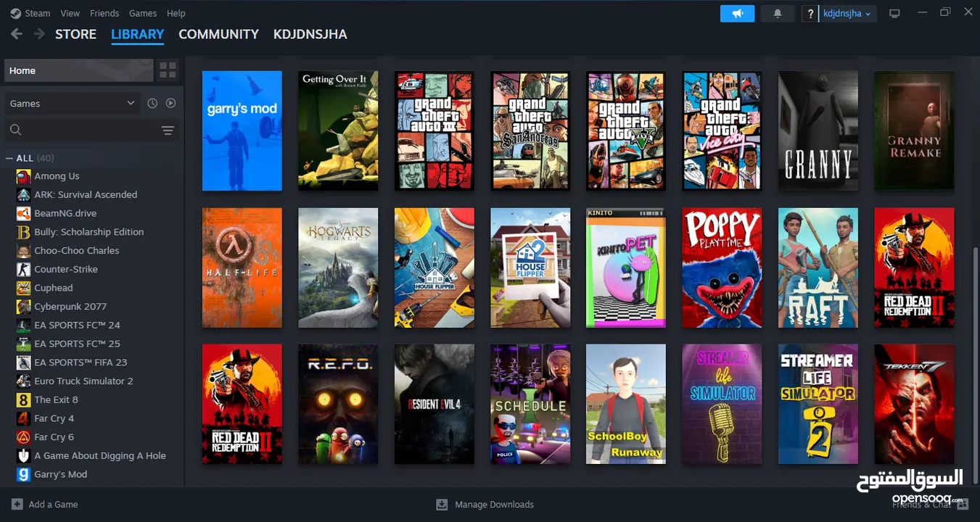Go forward with the forward arrow
980x522 pixels.
click(x=39, y=34)
